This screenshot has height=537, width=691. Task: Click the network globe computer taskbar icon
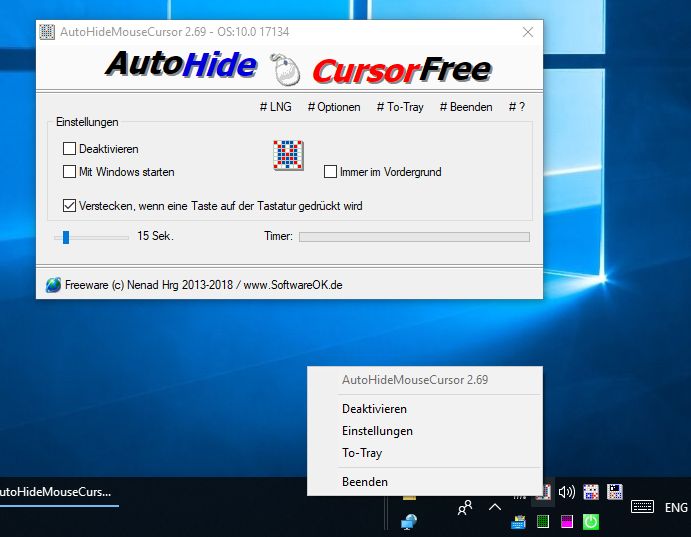(409, 522)
